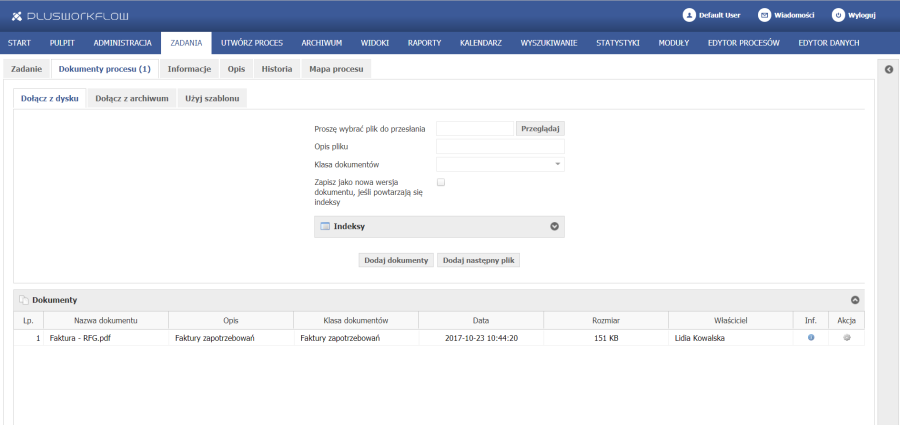
Task: Collapse the right side panel arrow
Action: pyautogui.click(x=889, y=69)
